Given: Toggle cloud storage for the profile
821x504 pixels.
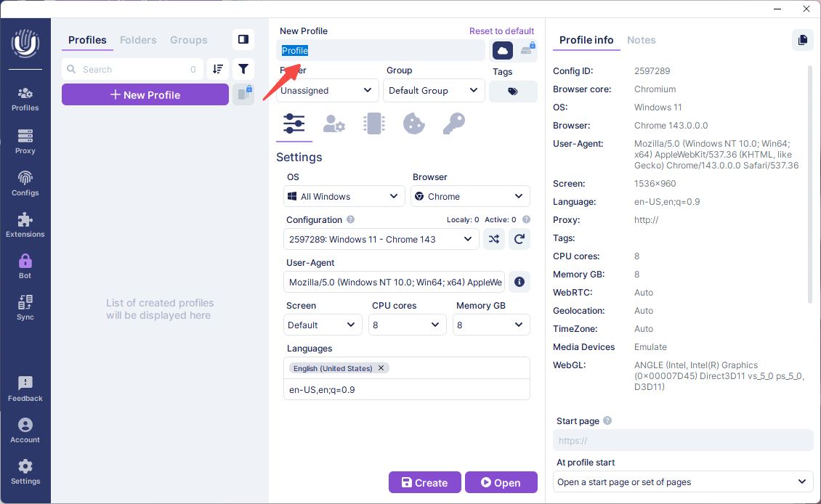Looking at the screenshot, I should point(503,50).
